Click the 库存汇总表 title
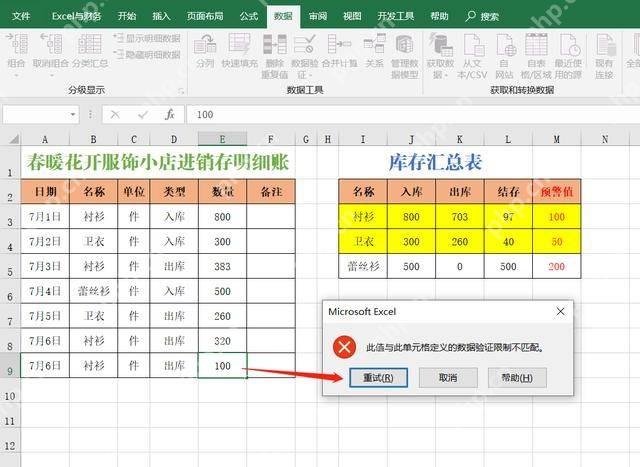The image size is (640, 467). [436, 162]
